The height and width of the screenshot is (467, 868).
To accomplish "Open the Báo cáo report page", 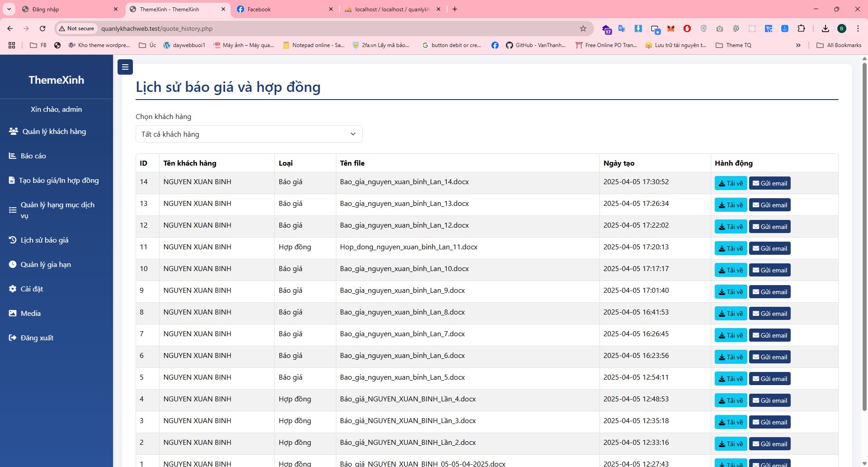I will pos(33,156).
